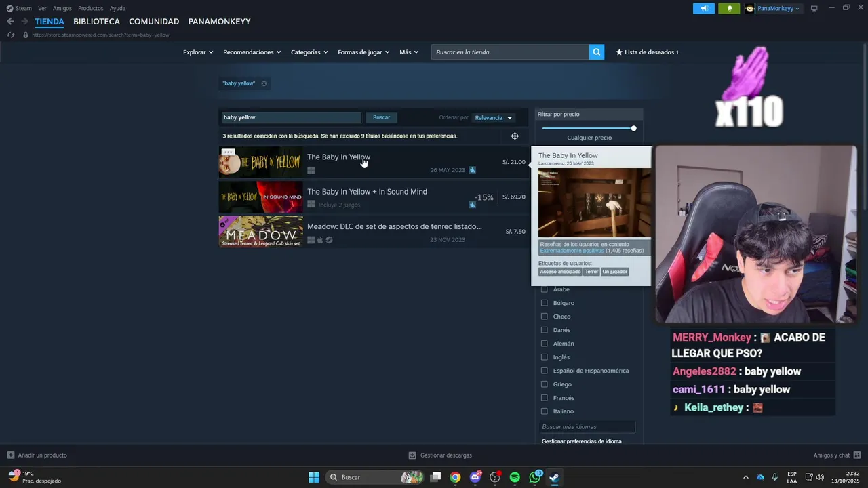Open the Amigos y chat icon
This screenshot has height=488, width=868.
click(x=857, y=455)
